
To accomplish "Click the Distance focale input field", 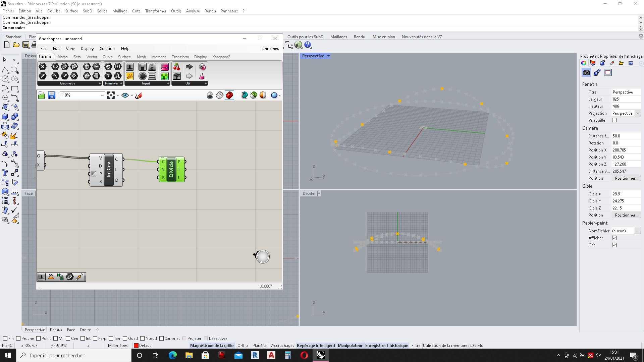I will pyautogui.click(x=626, y=136).
